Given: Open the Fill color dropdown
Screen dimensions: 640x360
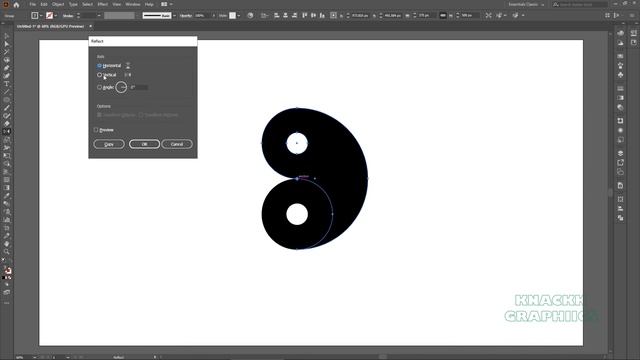Looking at the screenshot, I should (41, 16).
